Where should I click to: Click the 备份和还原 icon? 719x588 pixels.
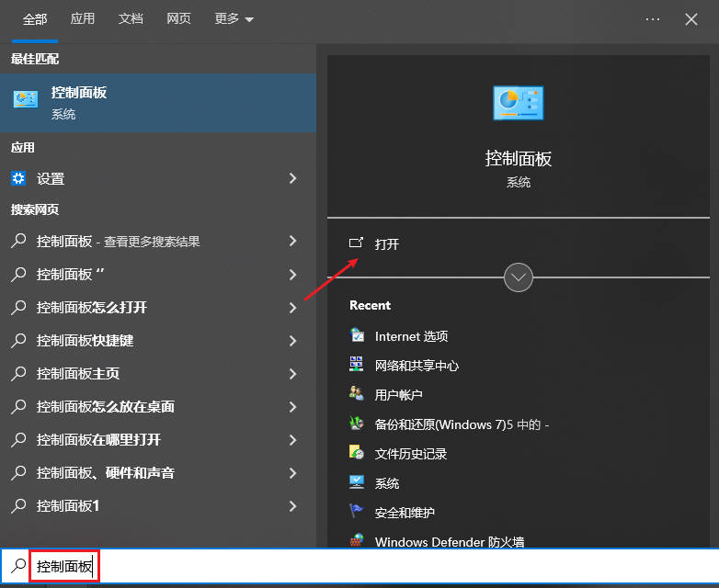[x=357, y=423]
